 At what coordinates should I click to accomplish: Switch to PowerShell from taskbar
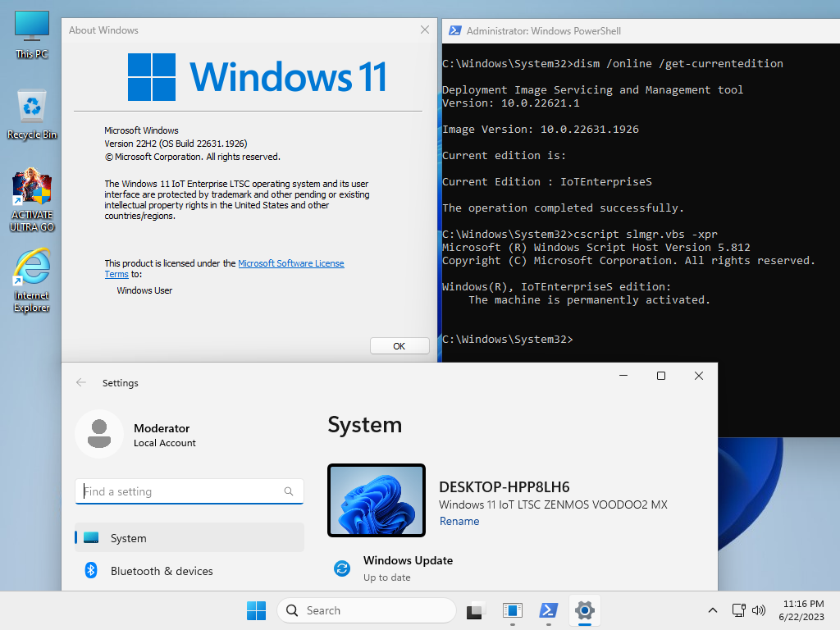click(x=549, y=610)
